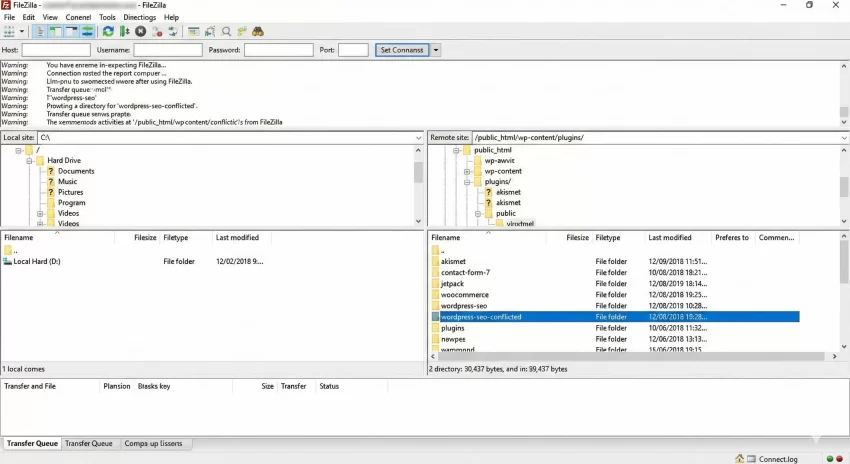Select Music folder in local tree
The width and height of the screenshot is (850, 464).
tap(67, 182)
